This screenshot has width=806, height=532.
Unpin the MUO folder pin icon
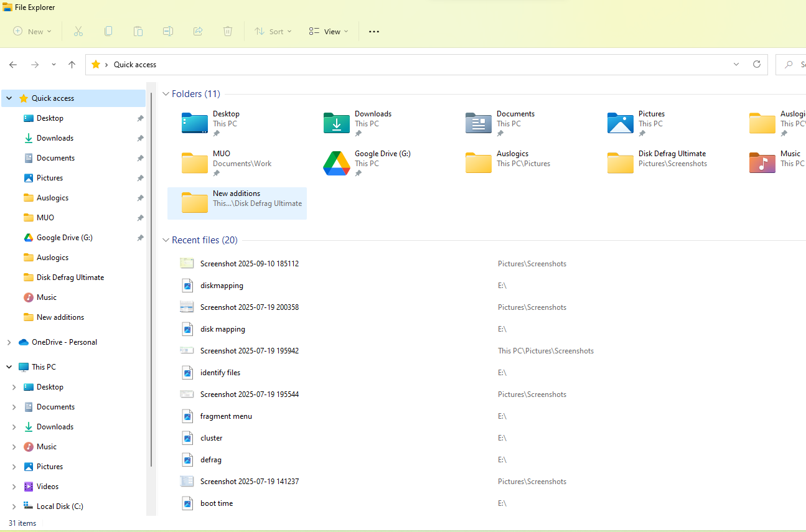pyautogui.click(x=140, y=217)
